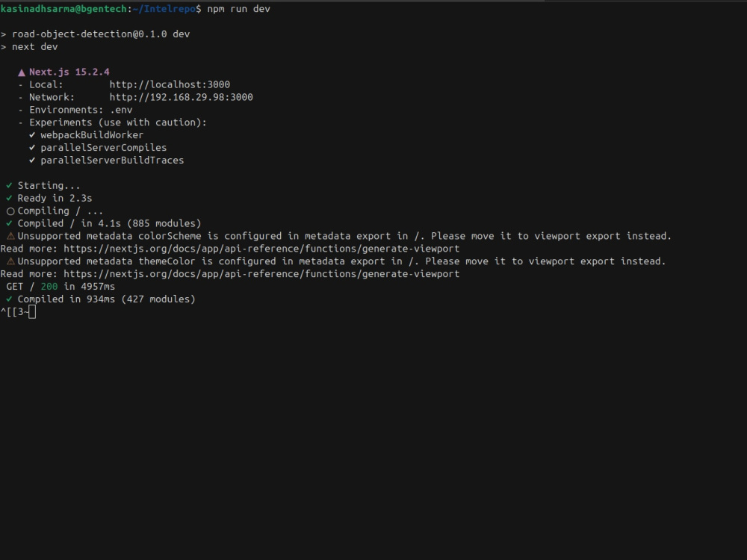Click the text '(427 modules)'
This screenshot has height=560, width=747.
[x=158, y=299]
